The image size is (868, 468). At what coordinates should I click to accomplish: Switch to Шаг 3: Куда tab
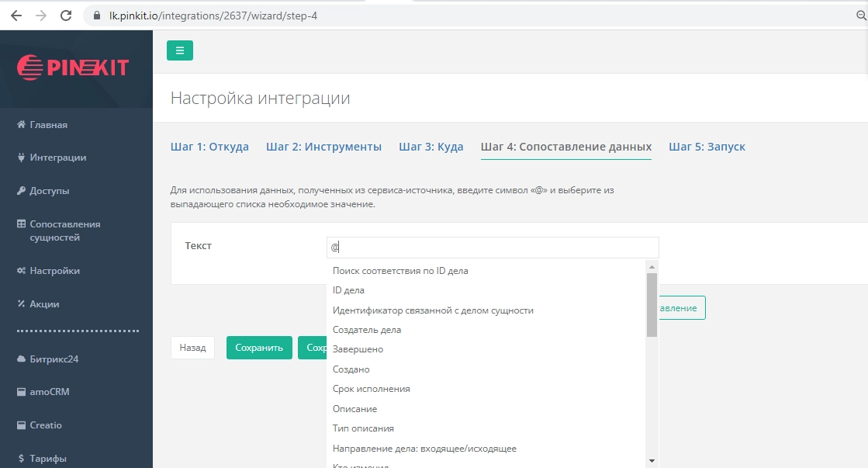(431, 147)
